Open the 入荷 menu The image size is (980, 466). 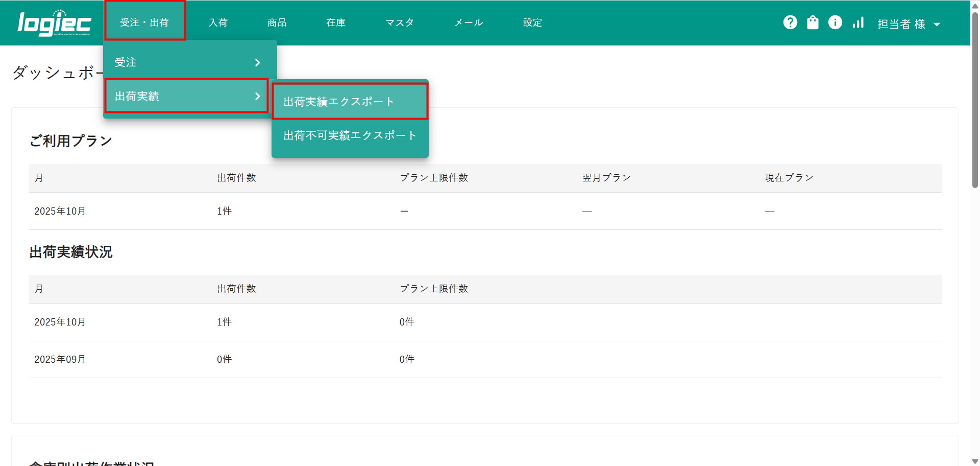[x=218, y=22]
